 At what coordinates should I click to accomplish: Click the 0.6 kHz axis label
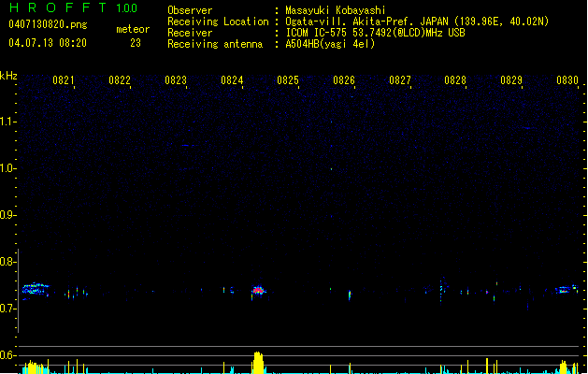point(7,355)
